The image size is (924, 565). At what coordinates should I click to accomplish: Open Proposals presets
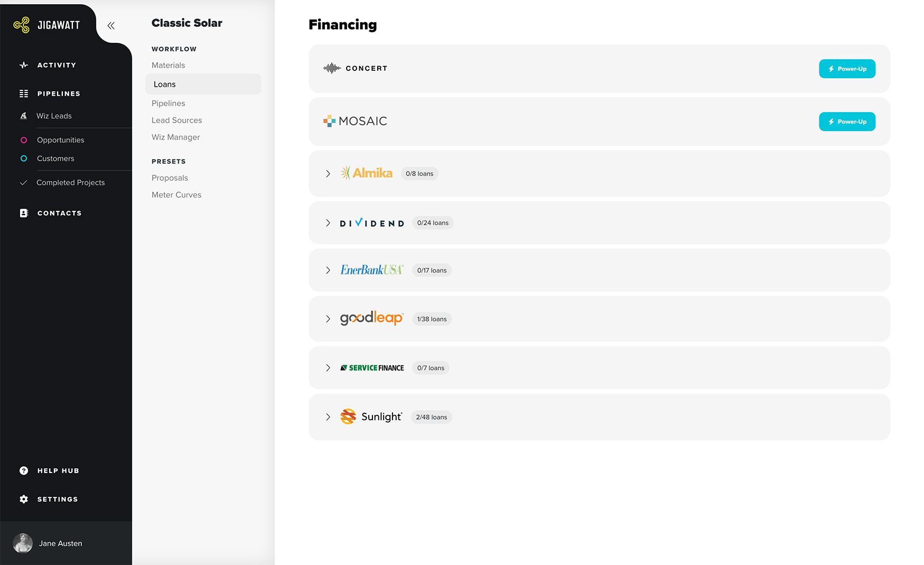(170, 178)
